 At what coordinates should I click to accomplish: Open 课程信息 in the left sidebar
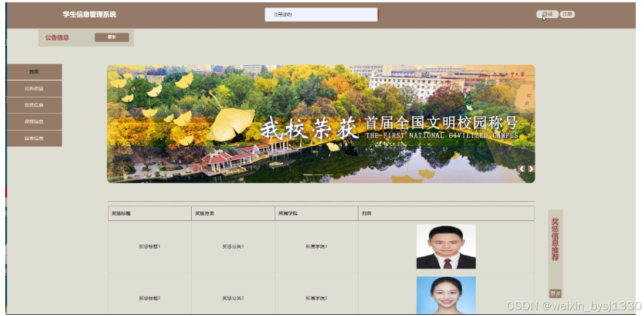(35, 122)
